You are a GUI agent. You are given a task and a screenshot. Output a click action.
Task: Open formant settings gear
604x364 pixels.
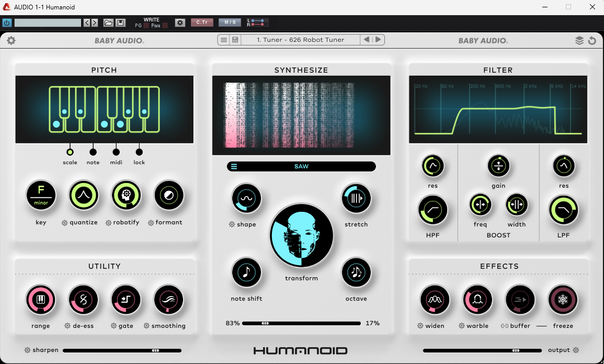coord(151,223)
